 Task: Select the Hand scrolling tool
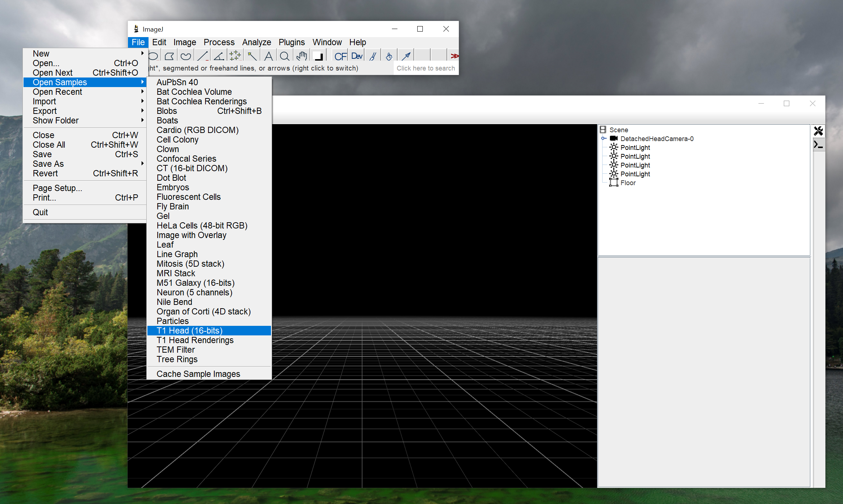tap(301, 56)
